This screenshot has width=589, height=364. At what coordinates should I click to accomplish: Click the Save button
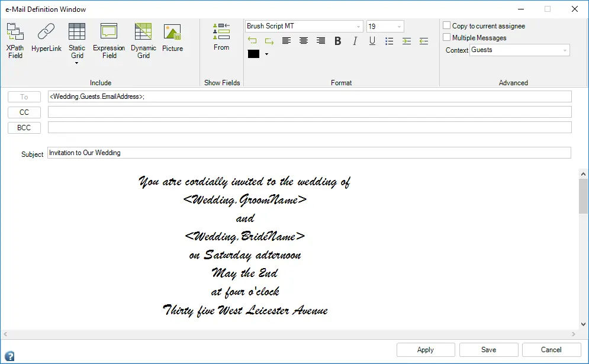[489, 350]
